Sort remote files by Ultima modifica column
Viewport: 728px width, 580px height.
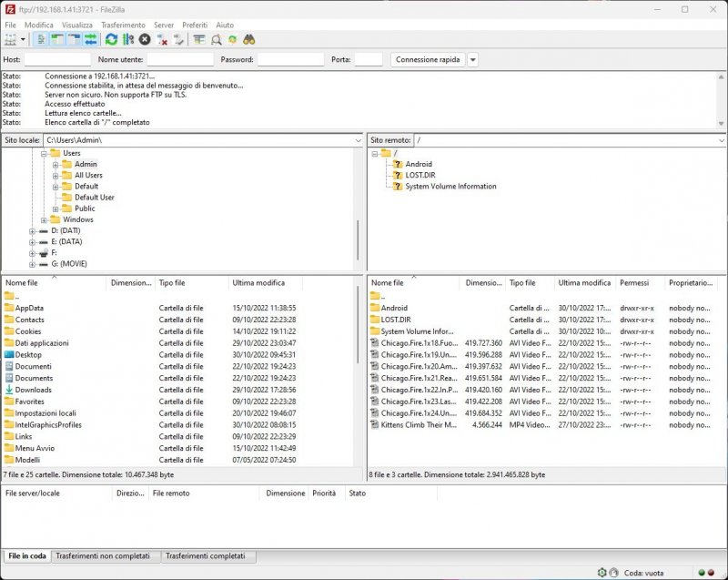(584, 283)
